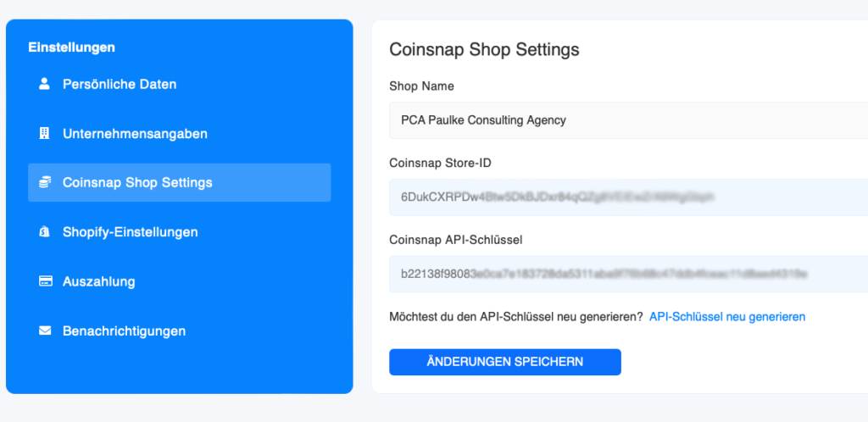Click the person icon beside Persönliche Daten
Screen dimensions: 868x422
point(45,85)
